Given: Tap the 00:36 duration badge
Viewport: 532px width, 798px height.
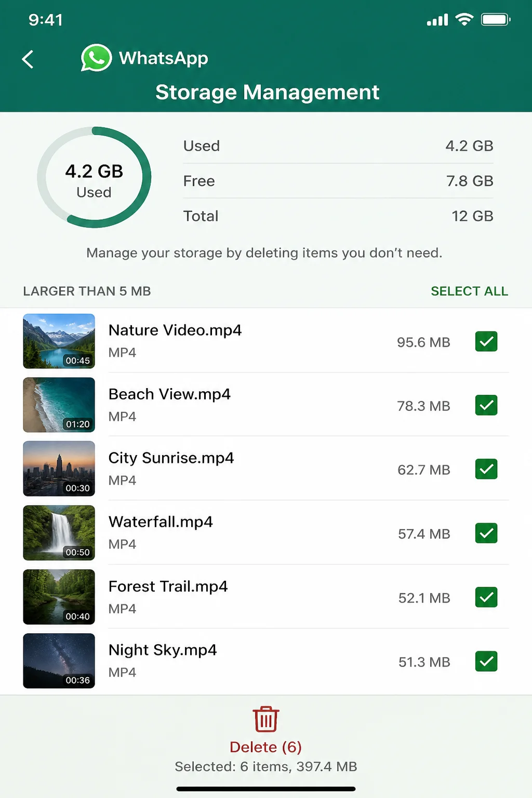Looking at the screenshot, I should (77, 680).
